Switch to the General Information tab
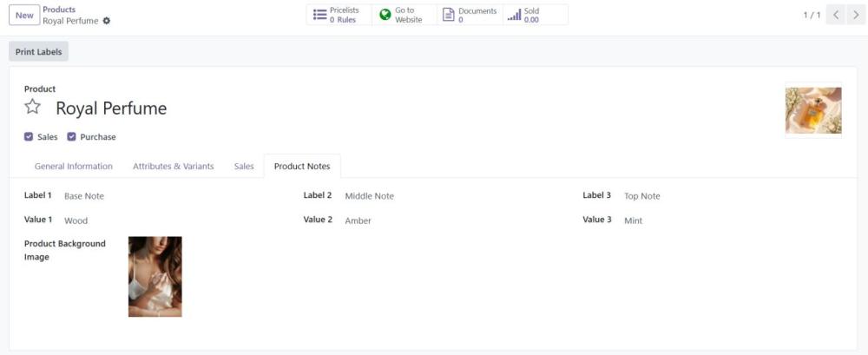 point(74,166)
